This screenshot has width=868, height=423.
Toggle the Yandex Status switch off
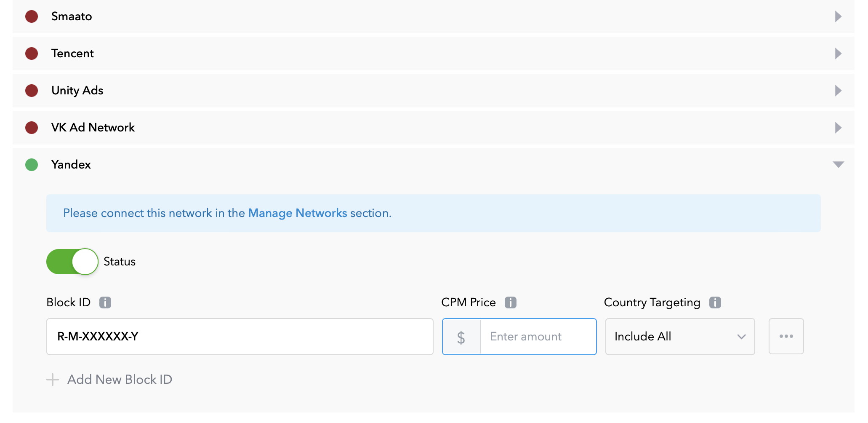[x=72, y=262]
